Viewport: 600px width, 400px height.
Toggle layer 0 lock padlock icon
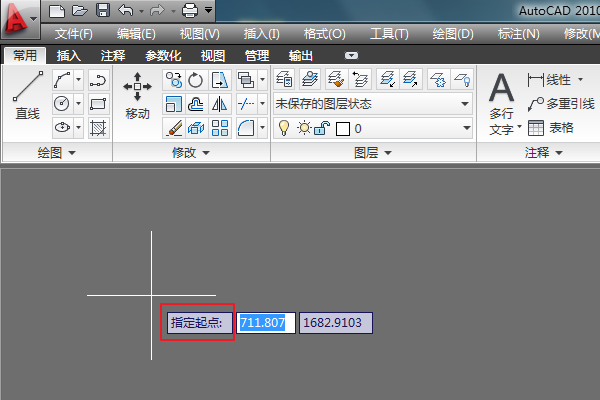322,128
